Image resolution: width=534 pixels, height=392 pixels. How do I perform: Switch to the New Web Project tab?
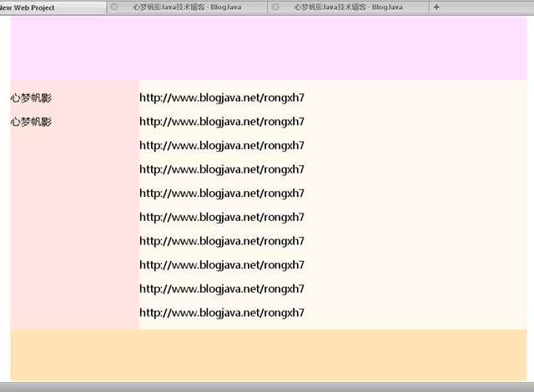(x=53, y=8)
